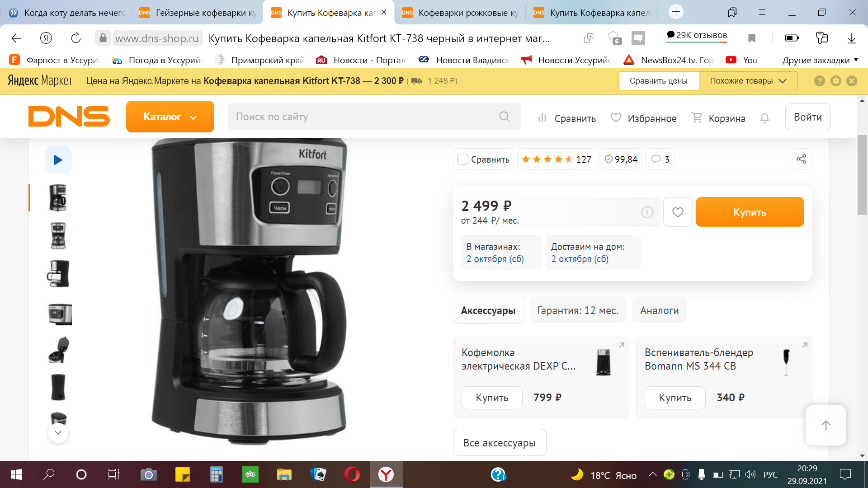
Task: Open the Новости Владивостока bookmark
Action: 464,60
